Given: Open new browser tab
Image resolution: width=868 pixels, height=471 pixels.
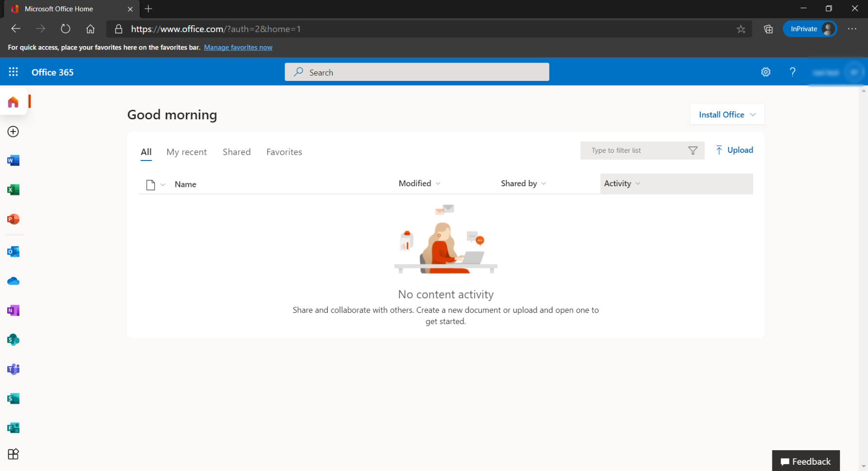Looking at the screenshot, I should coord(148,9).
